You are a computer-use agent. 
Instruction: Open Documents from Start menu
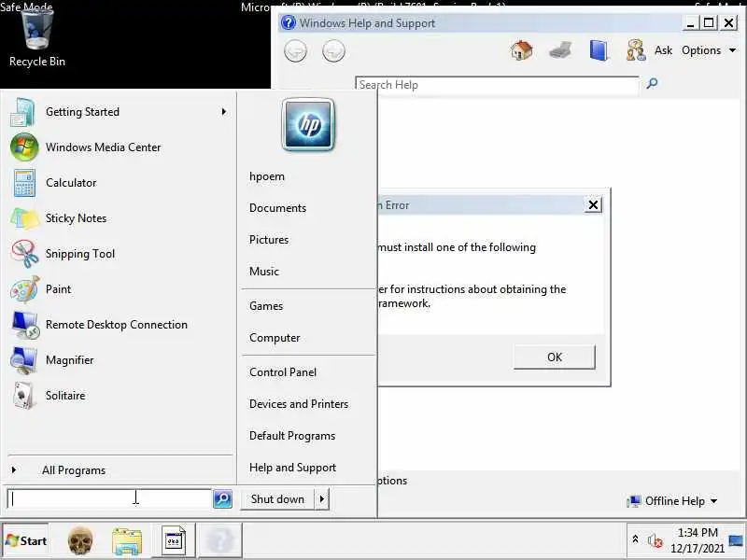pyautogui.click(x=277, y=208)
